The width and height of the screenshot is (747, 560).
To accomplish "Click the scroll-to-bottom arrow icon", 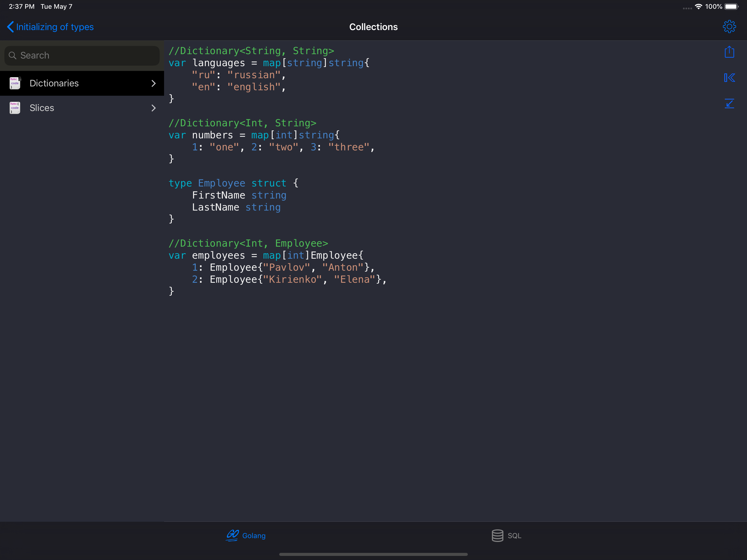I will [729, 103].
